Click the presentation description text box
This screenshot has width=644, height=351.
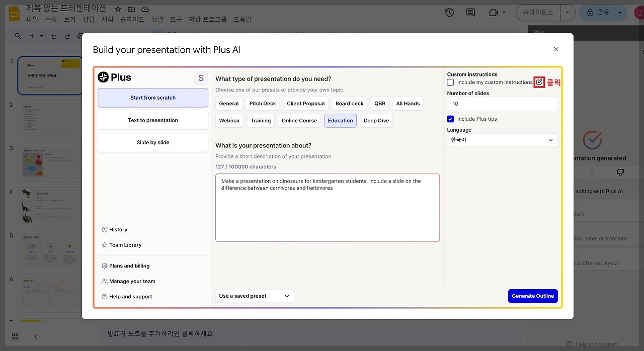point(328,208)
